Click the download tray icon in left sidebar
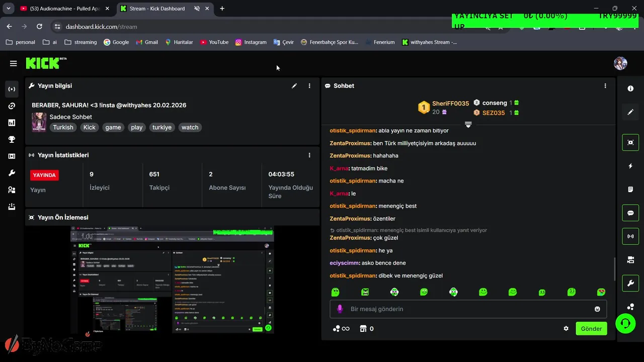Image resolution: width=644 pixels, height=362 pixels. click(12, 207)
